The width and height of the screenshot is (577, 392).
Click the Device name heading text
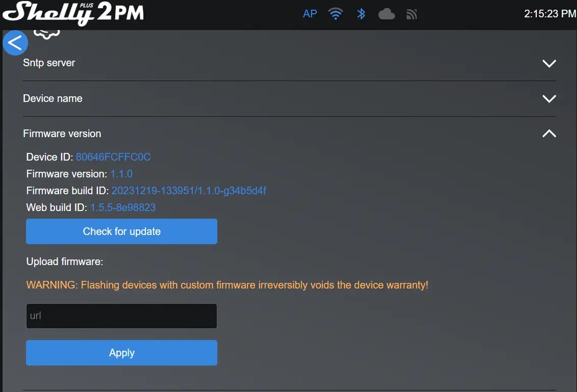[53, 98]
